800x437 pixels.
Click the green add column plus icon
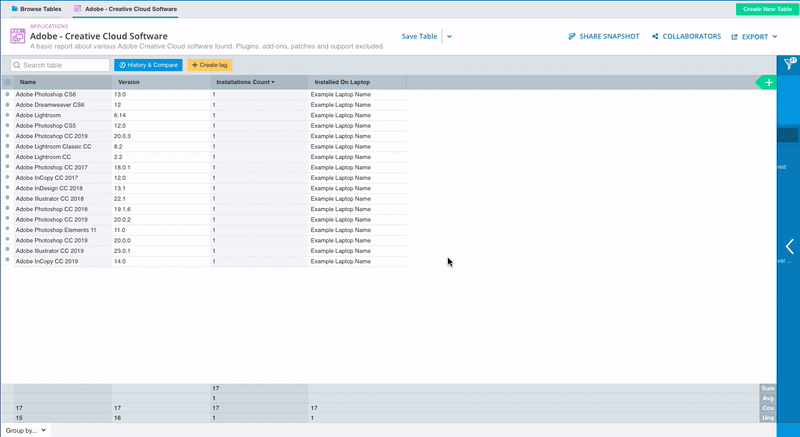point(768,83)
